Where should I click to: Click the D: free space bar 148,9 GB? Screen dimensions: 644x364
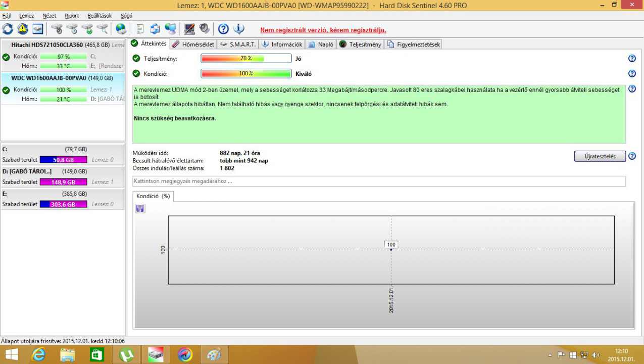point(63,182)
